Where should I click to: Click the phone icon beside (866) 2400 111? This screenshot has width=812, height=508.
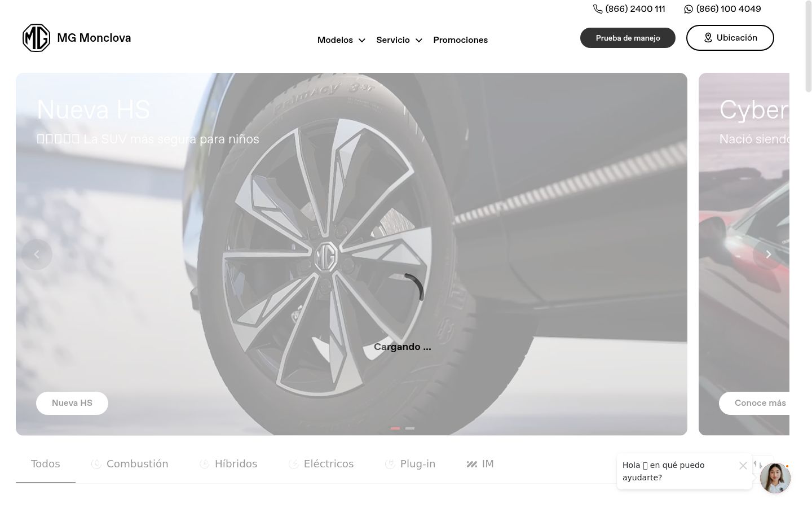[598, 9]
